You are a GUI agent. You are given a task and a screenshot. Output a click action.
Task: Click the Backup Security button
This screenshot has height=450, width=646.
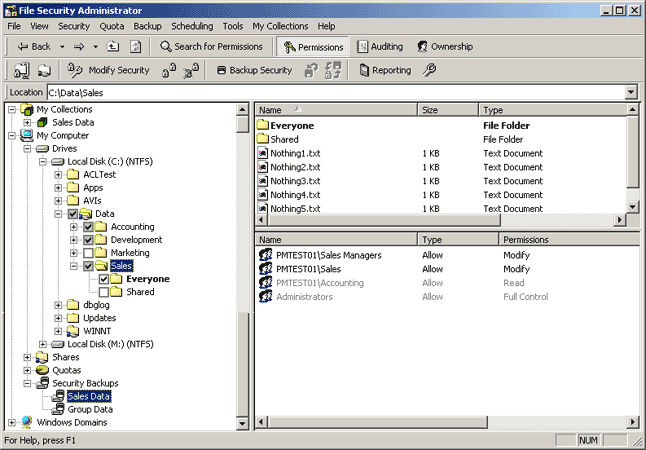pos(254,70)
